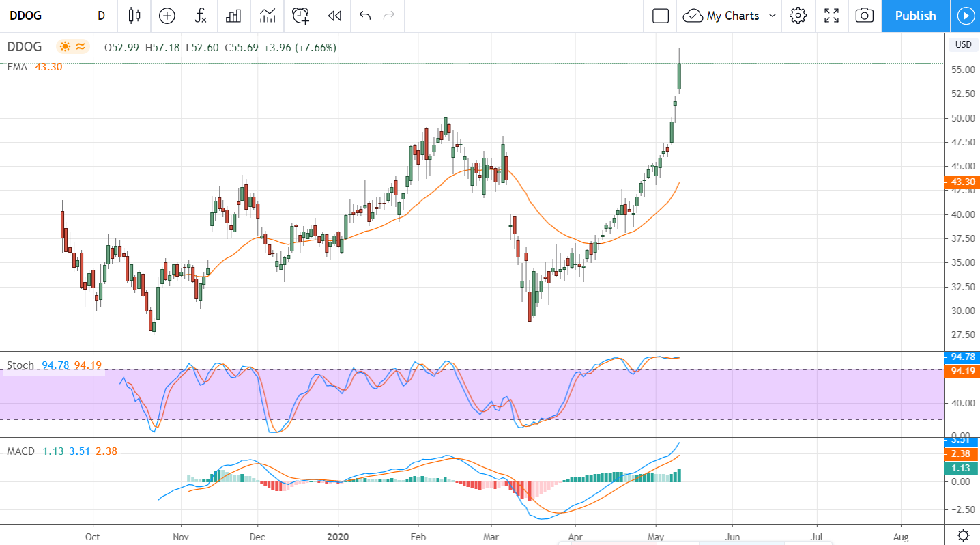Click the Compare or add symbol icon
Screen dimensions: 980x545
tap(167, 16)
